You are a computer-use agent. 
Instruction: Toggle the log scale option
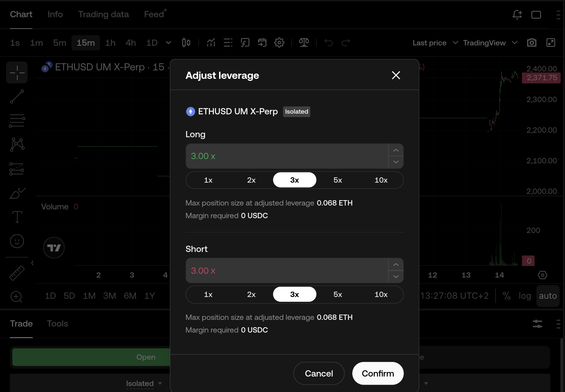click(525, 296)
